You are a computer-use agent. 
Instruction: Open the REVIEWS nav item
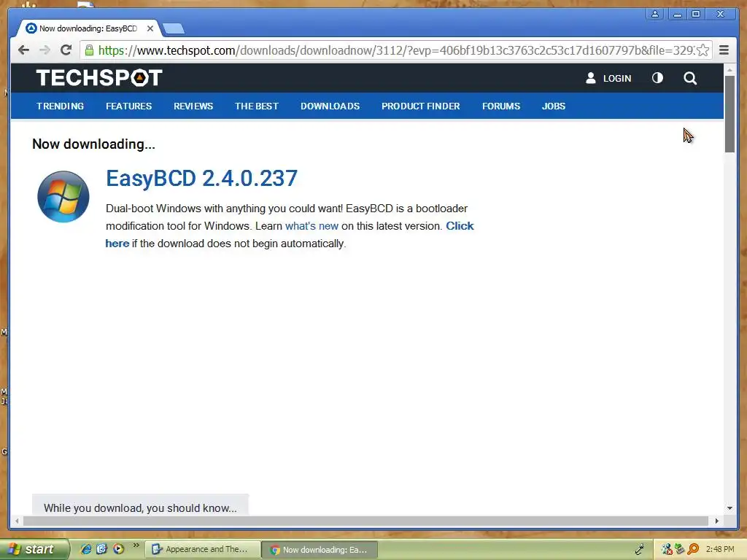tap(193, 106)
